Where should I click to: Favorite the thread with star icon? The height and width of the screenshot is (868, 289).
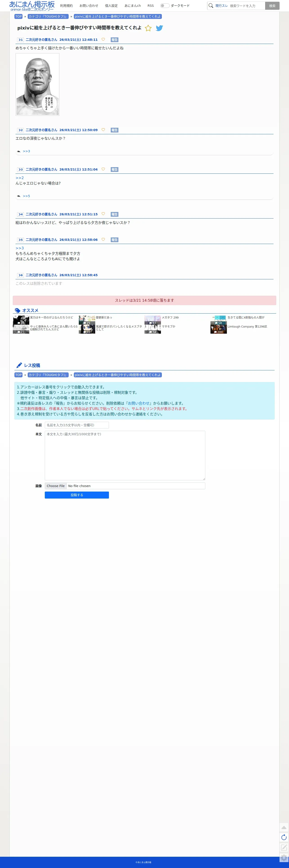(148, 28)
